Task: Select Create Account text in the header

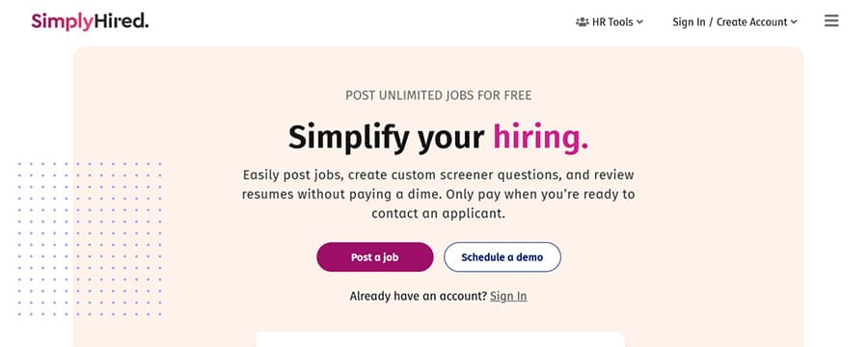Action: (x=751, y=22)
